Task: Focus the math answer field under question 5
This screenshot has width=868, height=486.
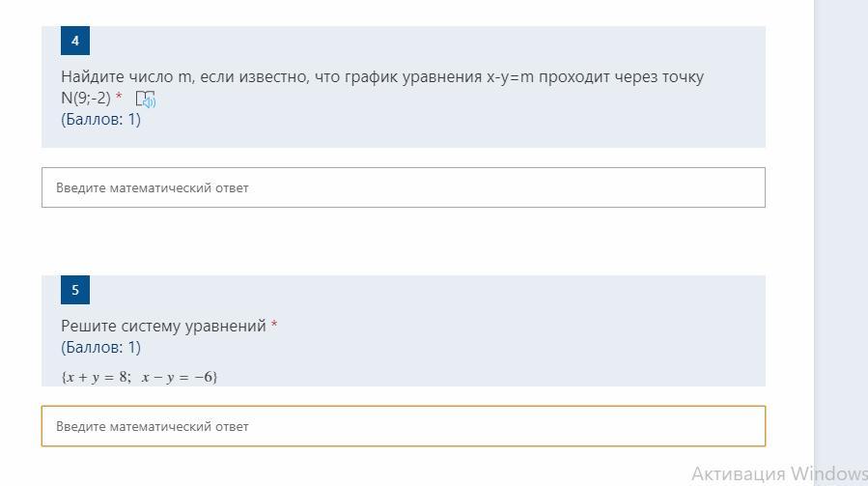Action: pyautogui.click(x=403, y=426)
